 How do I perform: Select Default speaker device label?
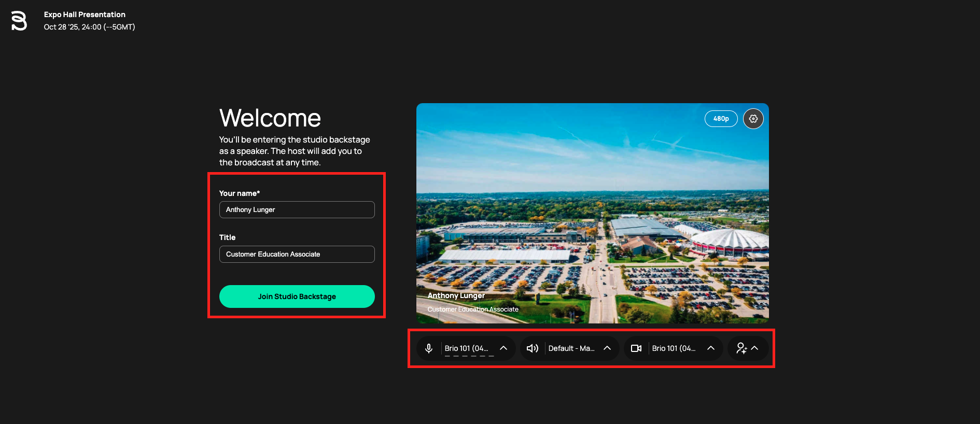571,348
